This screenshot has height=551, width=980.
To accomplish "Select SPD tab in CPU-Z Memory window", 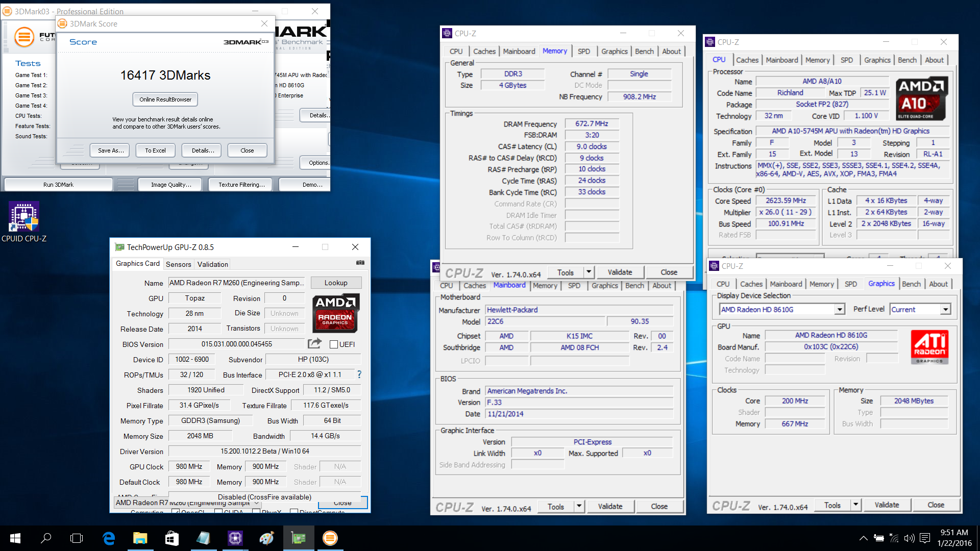I will [584, 51].
